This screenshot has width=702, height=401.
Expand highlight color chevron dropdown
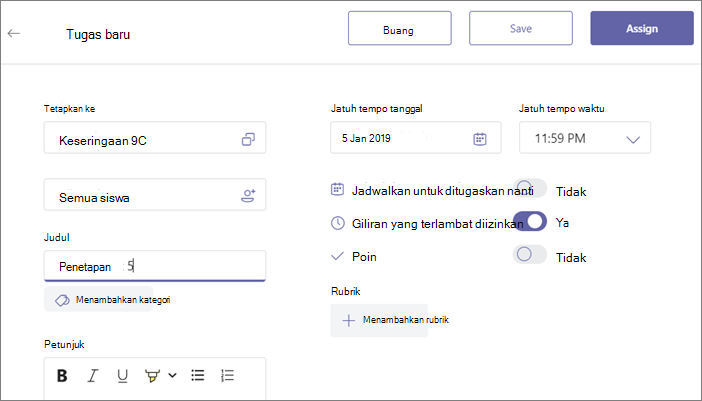pos(172,375)
